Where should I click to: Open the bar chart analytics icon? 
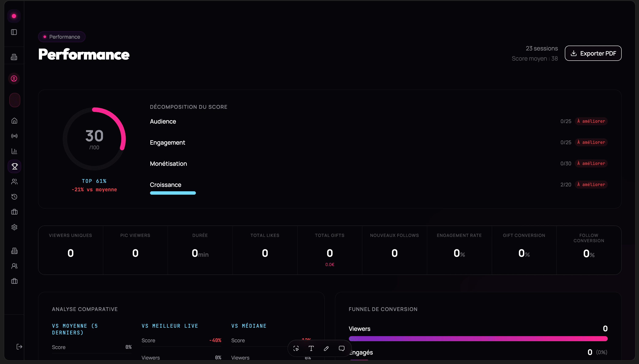[14, 151]
